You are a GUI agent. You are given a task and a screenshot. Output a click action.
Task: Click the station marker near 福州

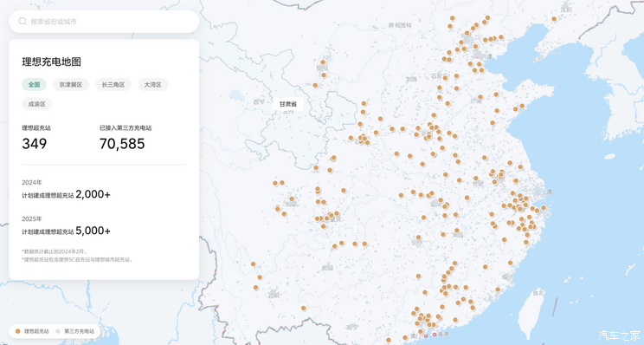pyautogui.click(x=510, y=263)
